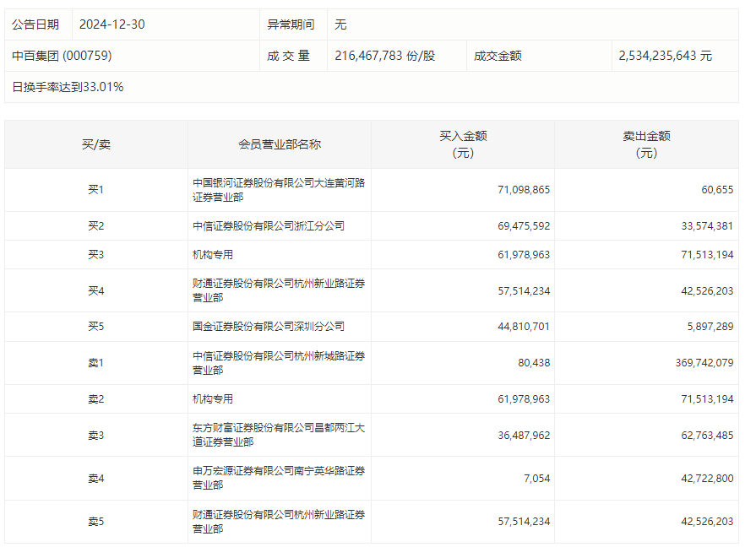Open 中信证券浙江分公司 branch entry

(268, 226)
